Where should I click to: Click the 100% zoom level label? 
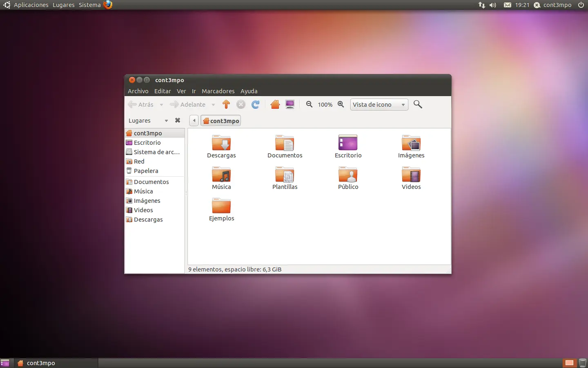pos(325,105)
